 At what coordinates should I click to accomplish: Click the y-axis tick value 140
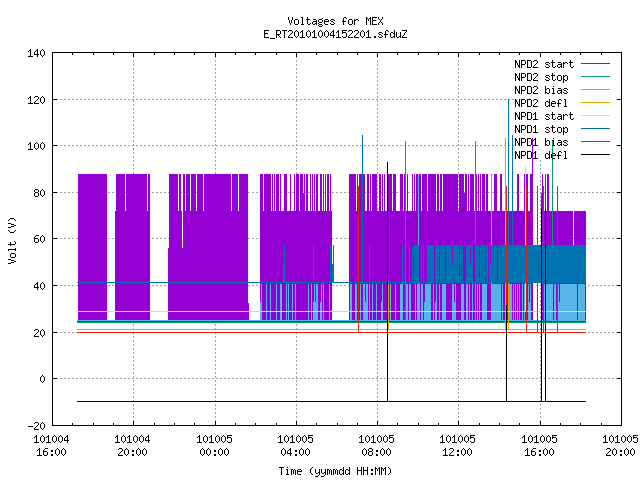click(x=36, y=53)
